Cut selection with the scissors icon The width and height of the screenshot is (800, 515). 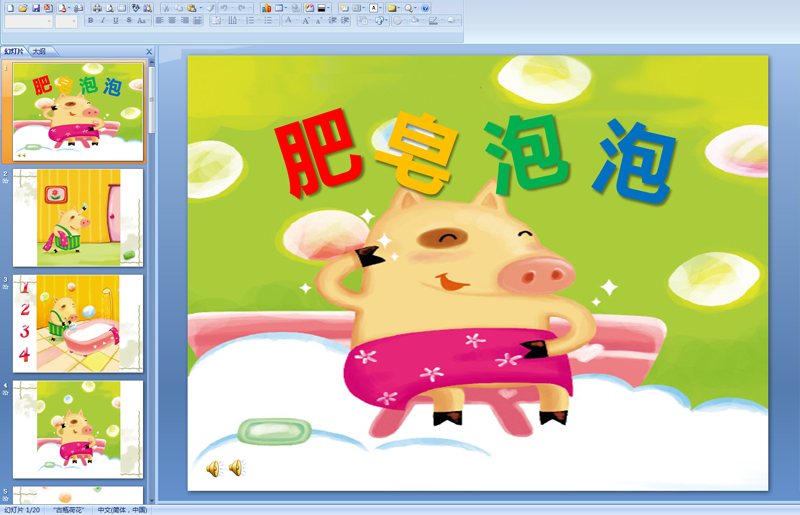click(x=166, y=8)
